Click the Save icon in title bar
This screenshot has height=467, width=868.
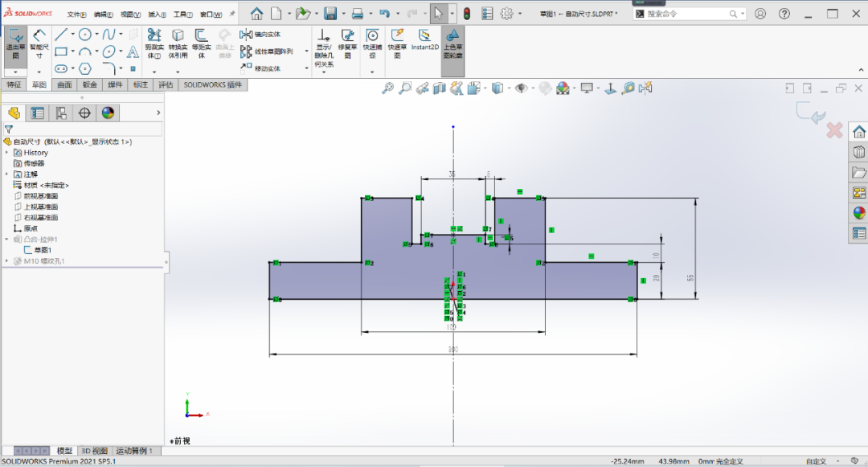(x=330, y=14)
